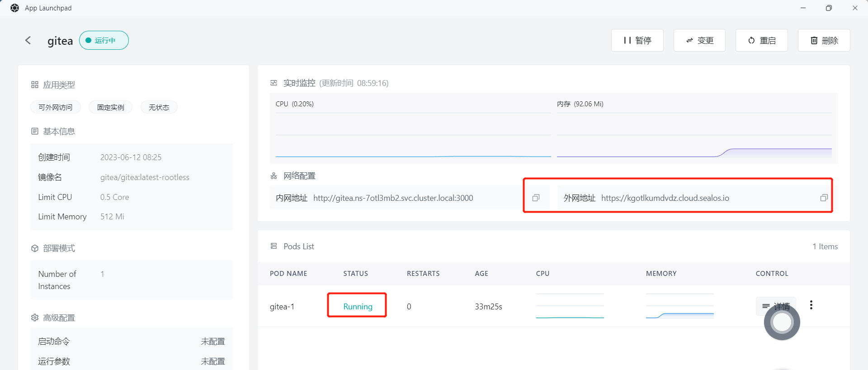Click the CPU real-time monitoring chart
The width and height of the screenshot is (868, 370).
coord(413,136)
